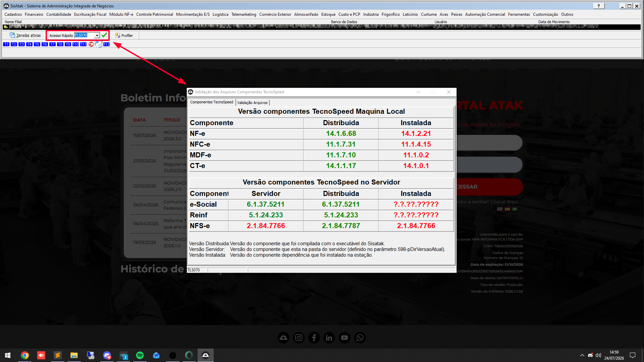Click the Acesso Rápido TLS070 field
644x362 pixels.
[x=84, y=35]
